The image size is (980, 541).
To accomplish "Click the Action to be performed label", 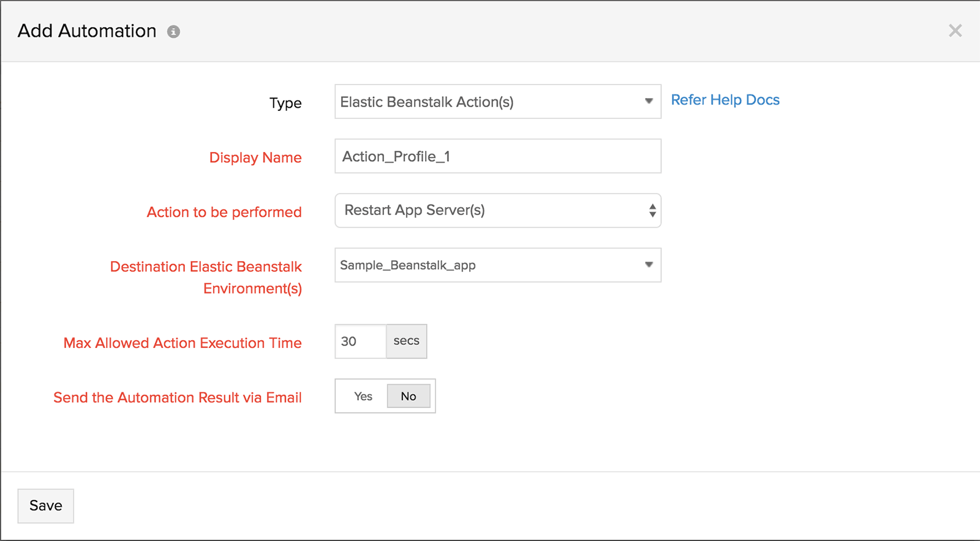I will [224, 212].
